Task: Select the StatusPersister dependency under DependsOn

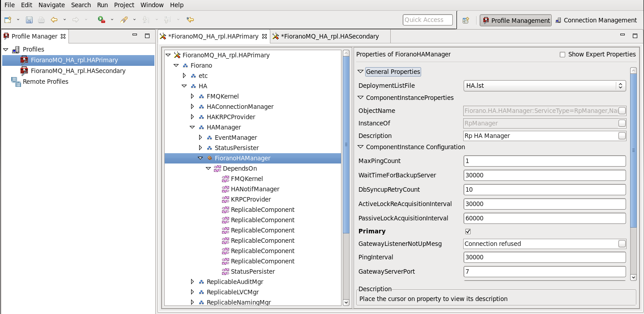Action: pos(253,271)
